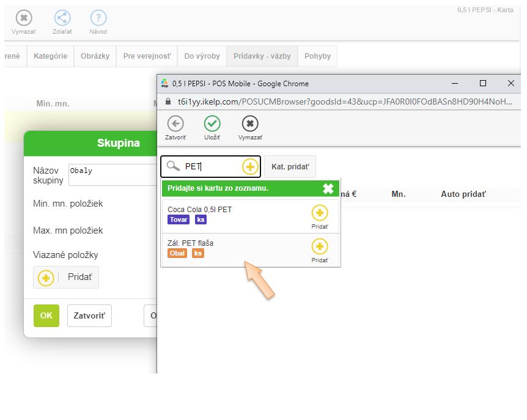Screen dimensions: 527x420
Task: Click the Zatvoriť back arrow icon in popup
Action: [175, 124]
